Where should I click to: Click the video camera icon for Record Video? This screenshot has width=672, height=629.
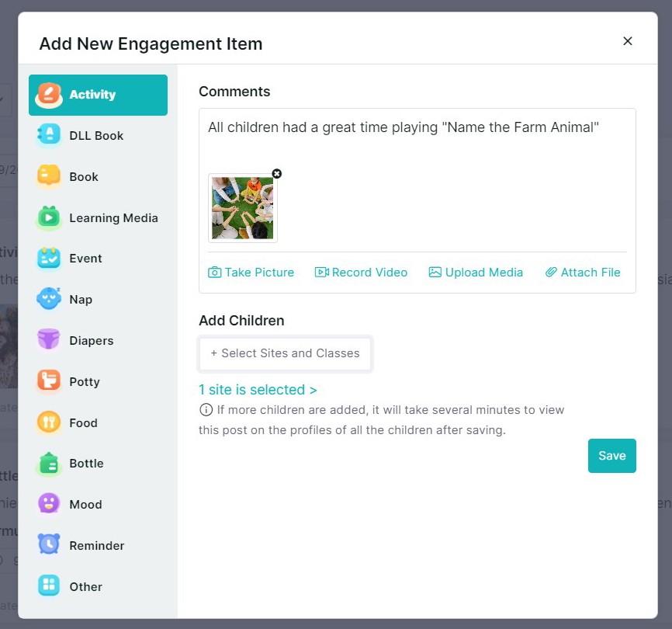[x=322, y=273]
